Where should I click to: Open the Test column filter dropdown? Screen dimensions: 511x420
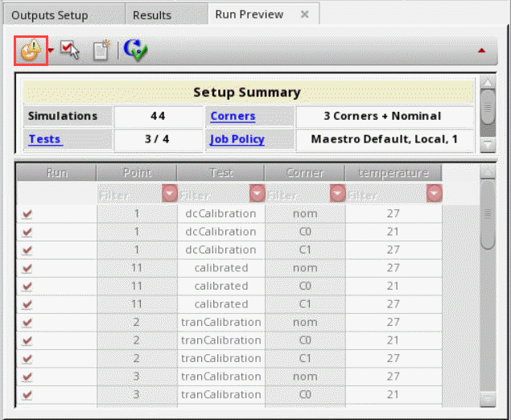pos(257,194)
